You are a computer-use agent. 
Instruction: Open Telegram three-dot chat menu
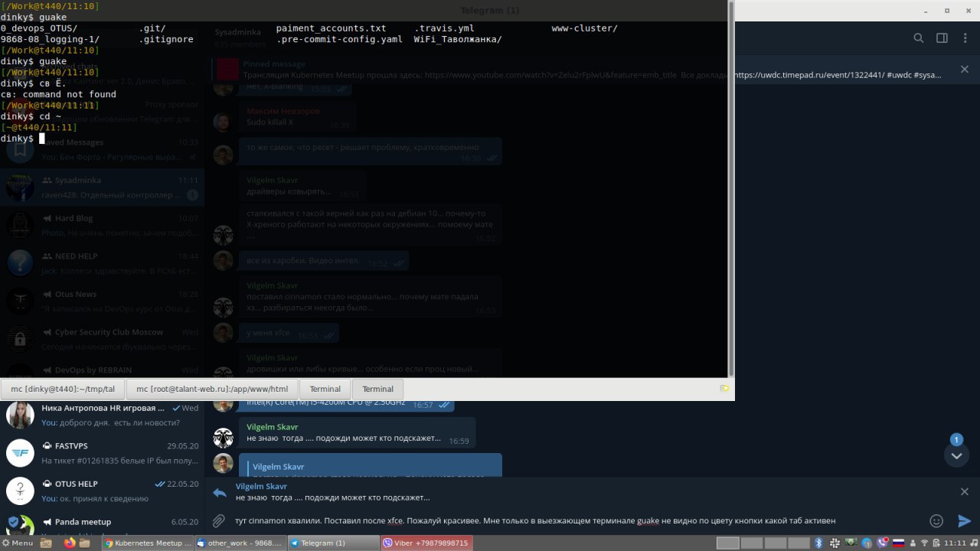tap(965, 38)
